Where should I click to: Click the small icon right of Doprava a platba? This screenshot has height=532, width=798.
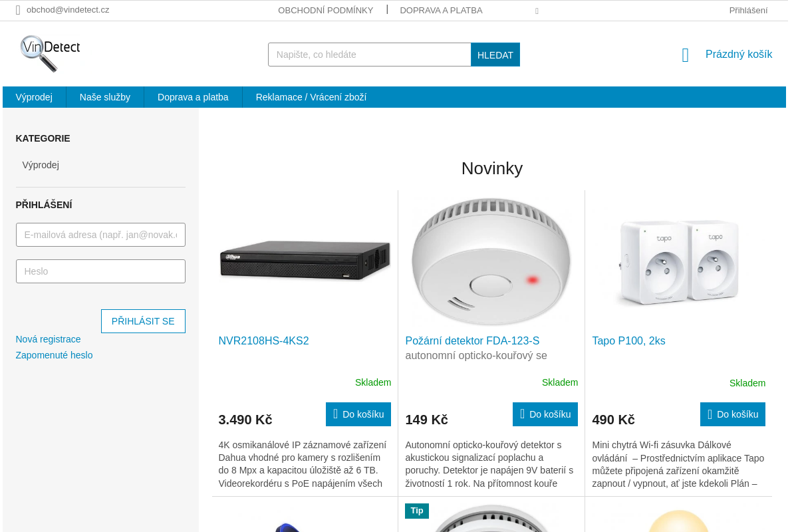coord(537,11)
